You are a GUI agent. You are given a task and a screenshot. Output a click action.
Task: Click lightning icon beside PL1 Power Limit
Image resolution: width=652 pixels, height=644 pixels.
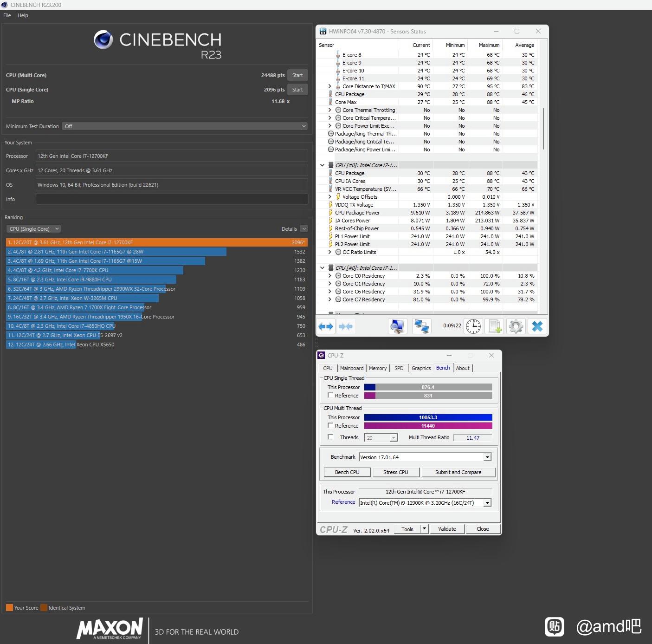pos(330,236)
